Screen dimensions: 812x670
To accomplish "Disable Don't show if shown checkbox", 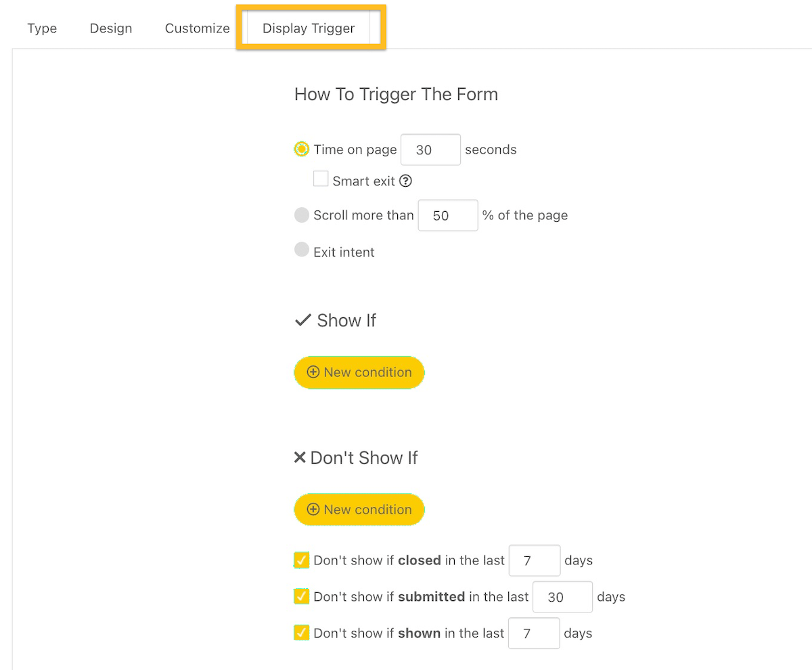I will [x=301, y=633].
